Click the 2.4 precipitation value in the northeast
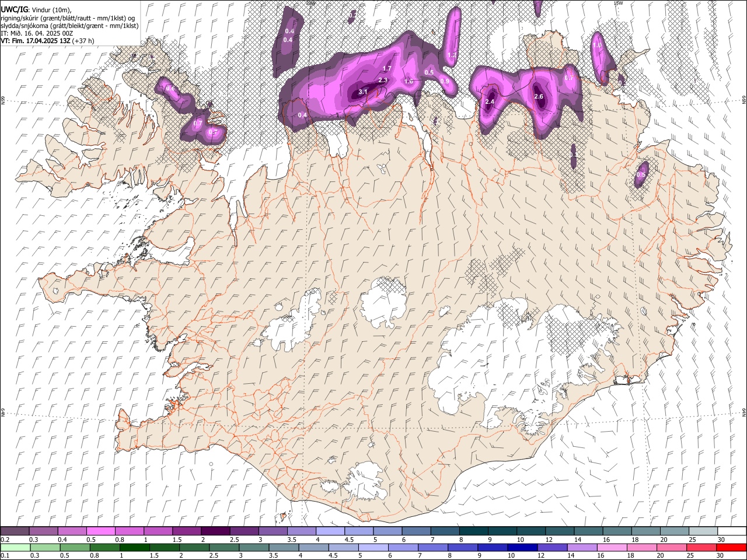The width and height of the screenshot is (747, 560). (490, 102)
